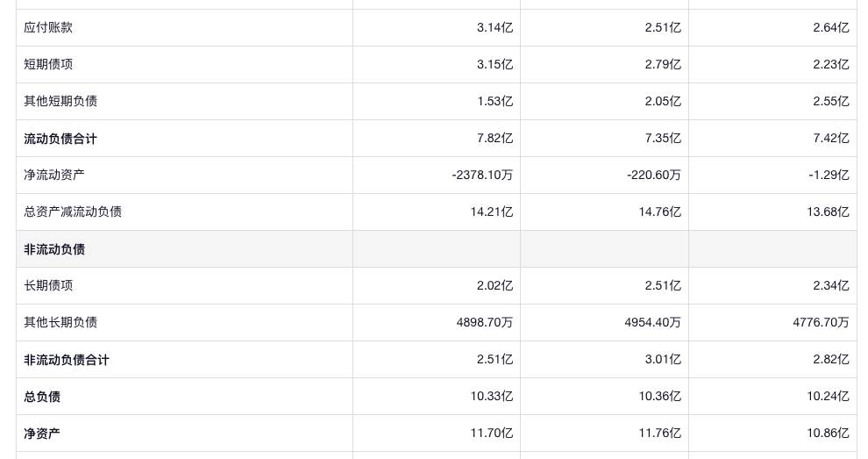Select the 净资产 row label

coord(42,434)
